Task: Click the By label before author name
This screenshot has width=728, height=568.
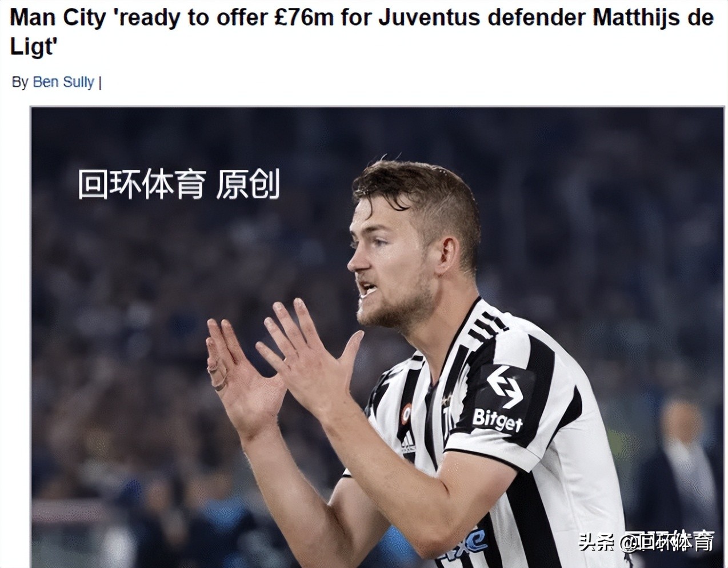Action: click(x=19, y=82)
